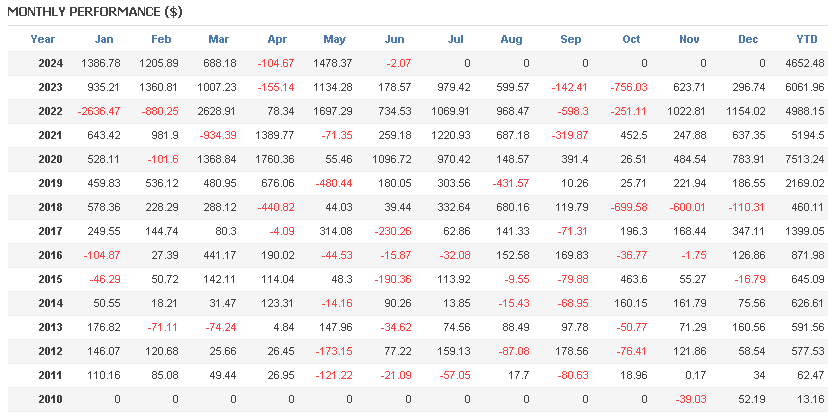Select the November 2010 loss -39.03
The image size is (834, 413).
click(686, 397)
